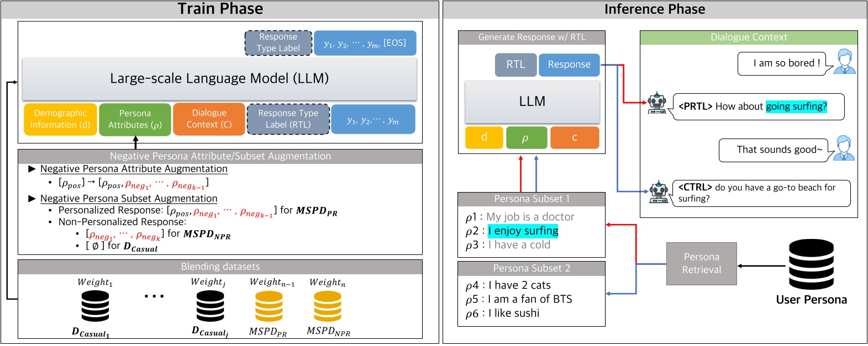Click the black D Casual j database icon
Image resolution: width=868 pixels, height=346 pixels.
coord(210,306)
